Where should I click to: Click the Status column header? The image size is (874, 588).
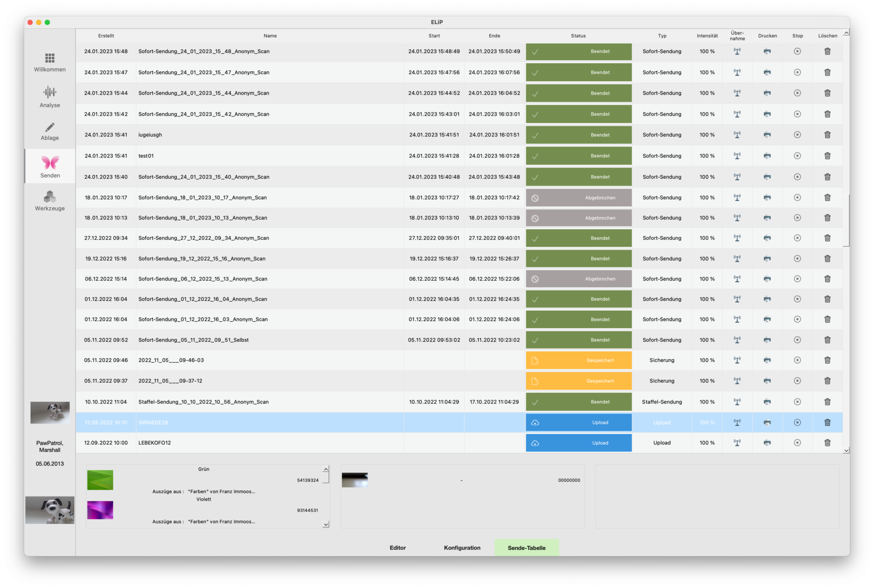[578, 36]
